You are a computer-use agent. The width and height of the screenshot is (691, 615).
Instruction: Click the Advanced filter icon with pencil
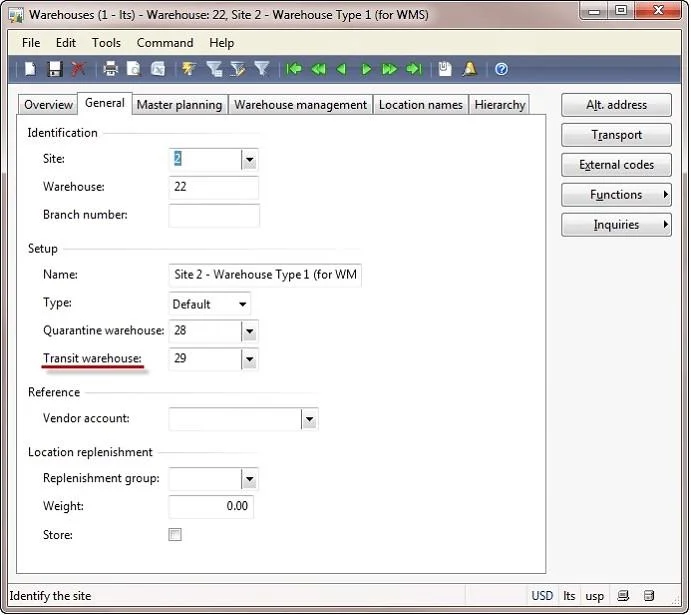tap(238, 69)
